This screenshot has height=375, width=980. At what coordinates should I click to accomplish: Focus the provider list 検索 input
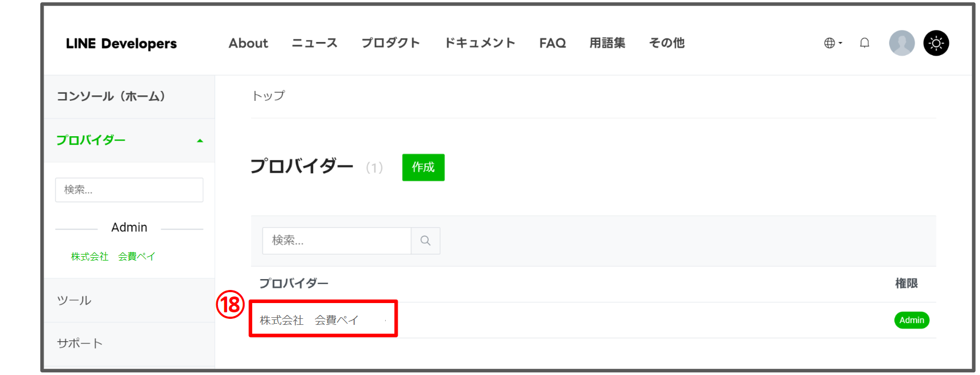coord(336,241)
